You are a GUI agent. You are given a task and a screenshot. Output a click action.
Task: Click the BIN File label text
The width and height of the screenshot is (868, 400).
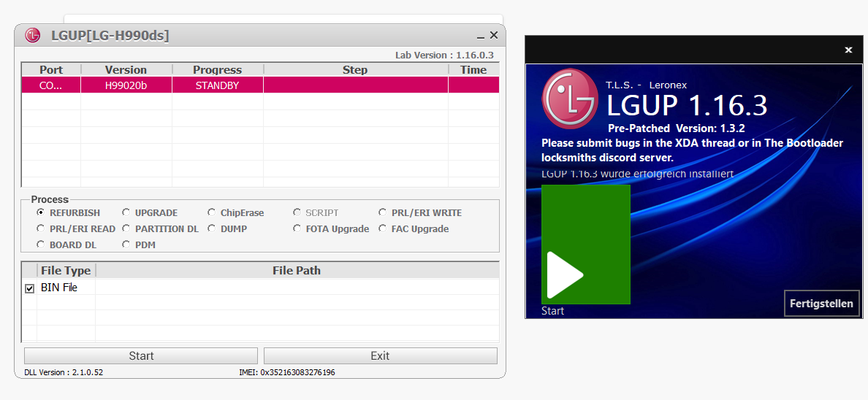click(x=58, y=288)
